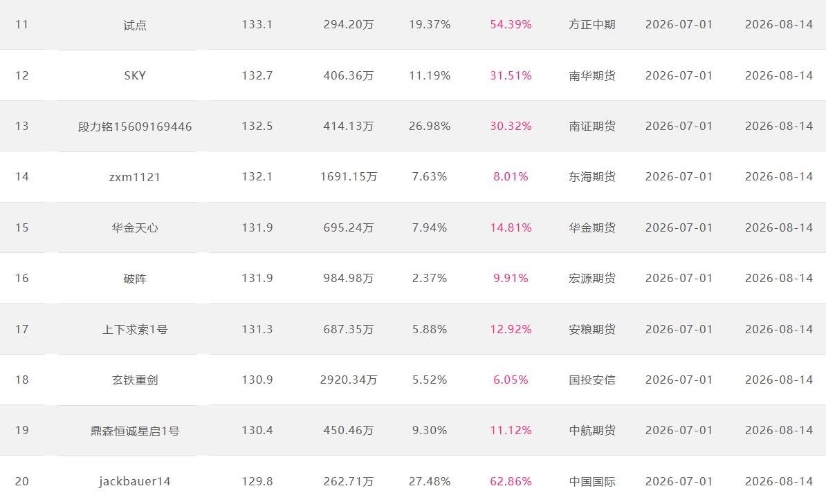The width and height of the screenshot is (826, 504).
Task: Select the 方正中期 futures company cell
Action: (592, 24)
